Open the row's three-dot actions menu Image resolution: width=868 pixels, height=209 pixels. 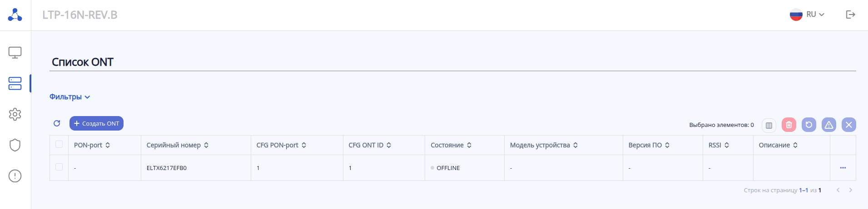[x=843, y=168]
